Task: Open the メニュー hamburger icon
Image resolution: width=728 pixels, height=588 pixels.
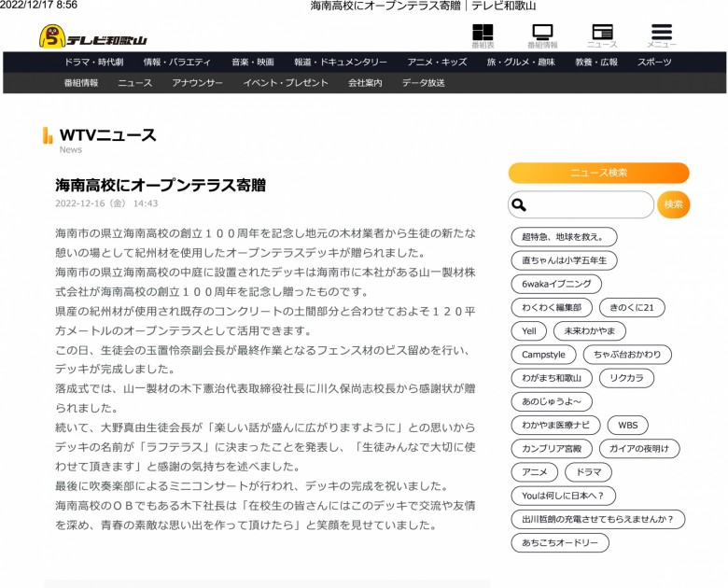Action: pos(662,36)
